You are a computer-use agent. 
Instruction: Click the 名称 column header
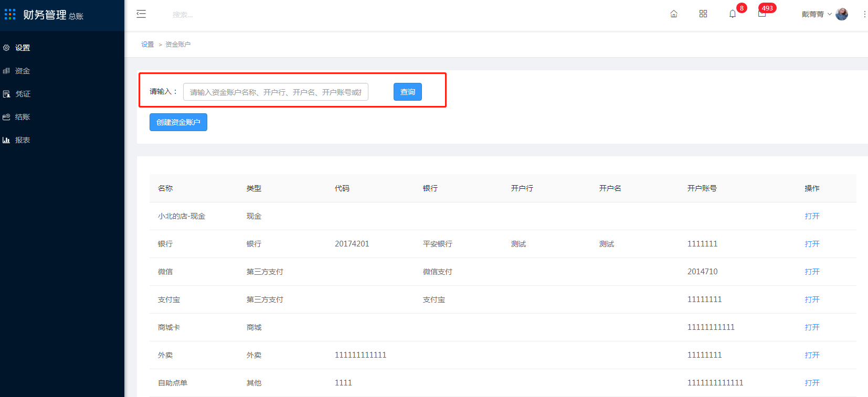point(165,188)
